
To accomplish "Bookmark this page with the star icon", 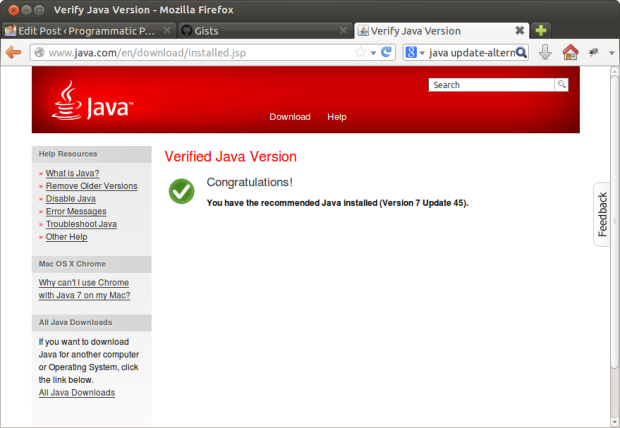I will (360, 52).
